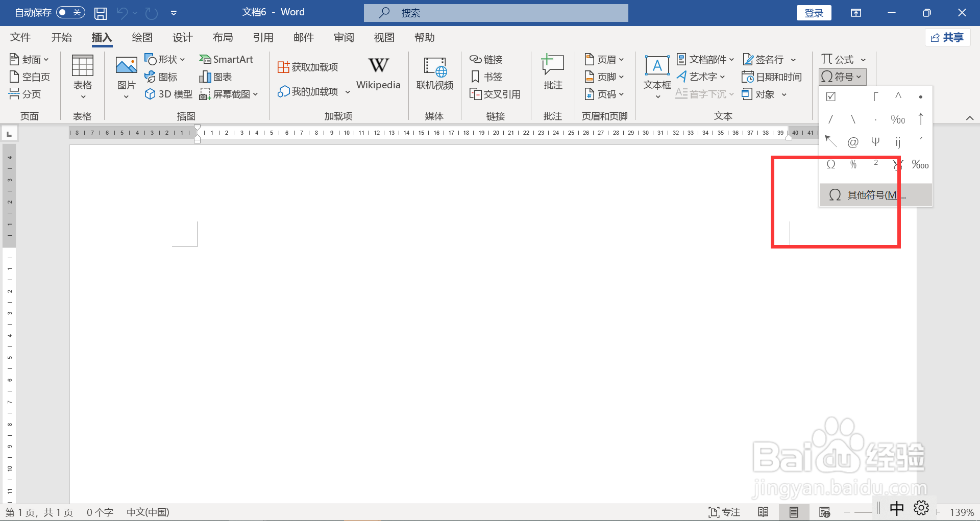
Task: Switch to Print Layout view icon
Action: pos(794,512)
